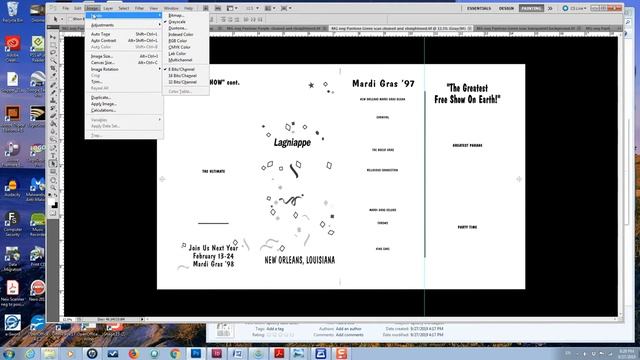Choose Lab Color mode
The height and width of the screenshot is (360, 640).
(x=177, y=53)
